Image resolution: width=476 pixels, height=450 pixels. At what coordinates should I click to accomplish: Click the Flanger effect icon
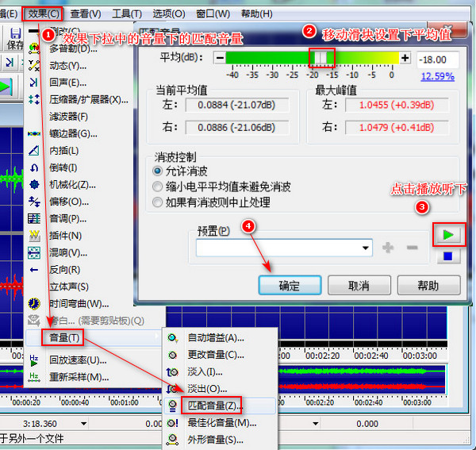34,133
